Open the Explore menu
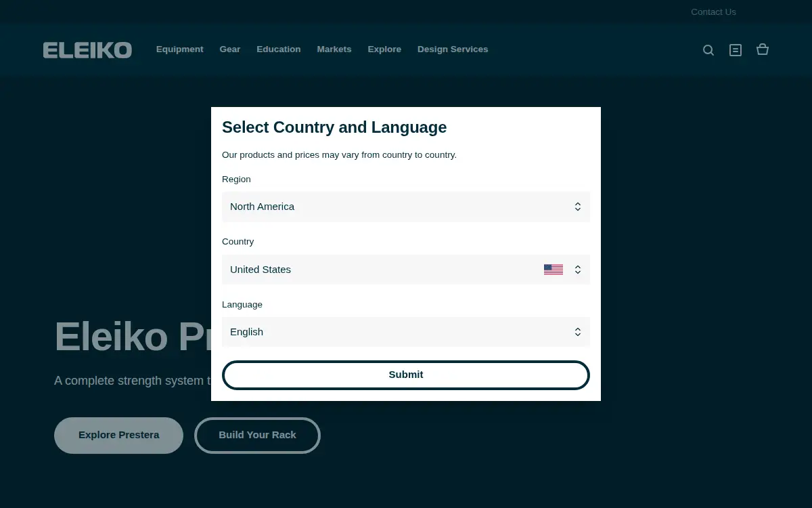The image size is (812, 508). pyautogui.click(x=384, y=49)
